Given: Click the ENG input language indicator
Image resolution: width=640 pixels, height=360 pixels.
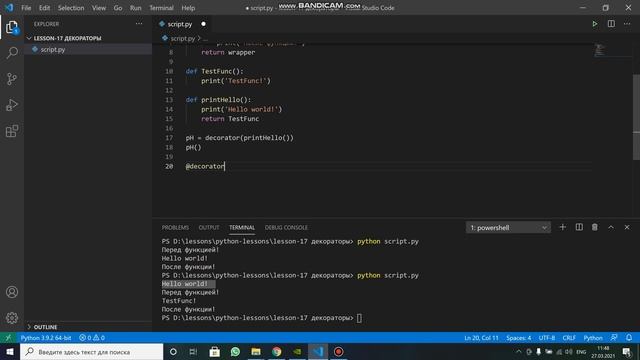Looking at the screenshot, I should click(x=581, y=351).
